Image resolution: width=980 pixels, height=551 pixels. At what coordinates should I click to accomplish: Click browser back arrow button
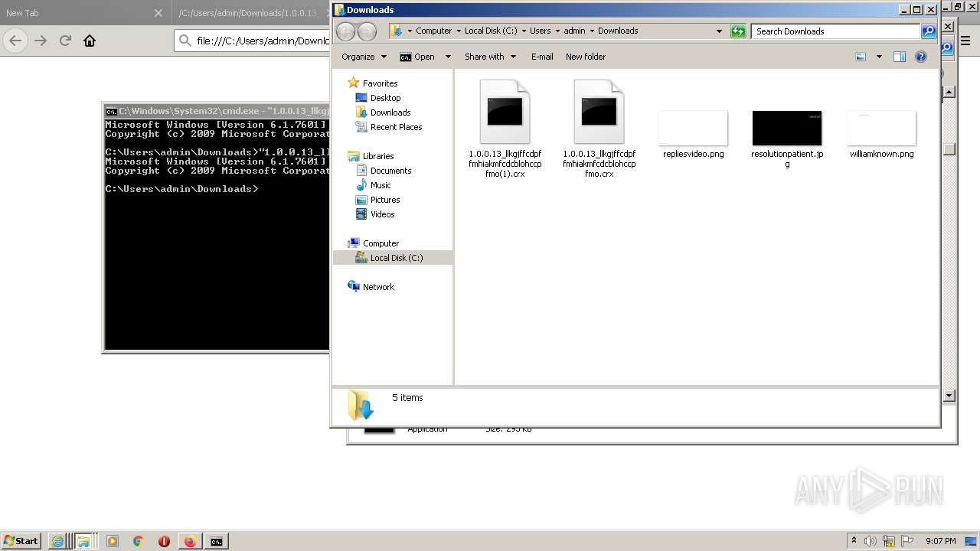pyautogui.click(x=15, y=41)
